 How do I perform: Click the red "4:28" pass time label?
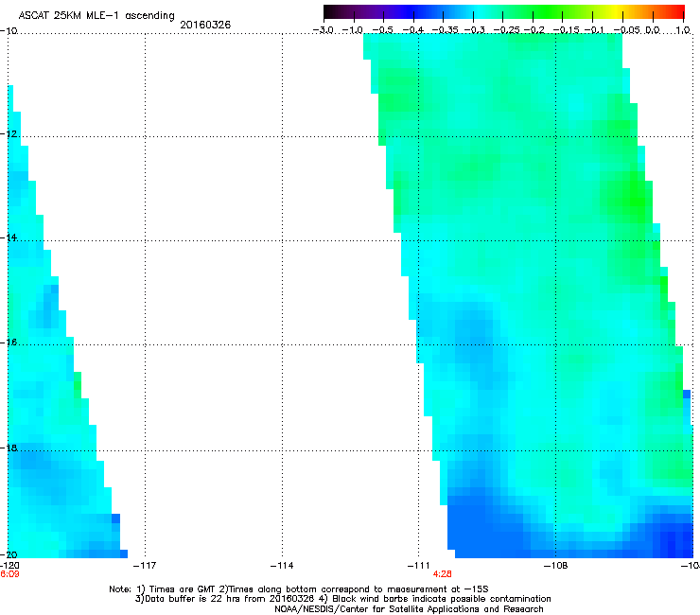tap(442, 574)
